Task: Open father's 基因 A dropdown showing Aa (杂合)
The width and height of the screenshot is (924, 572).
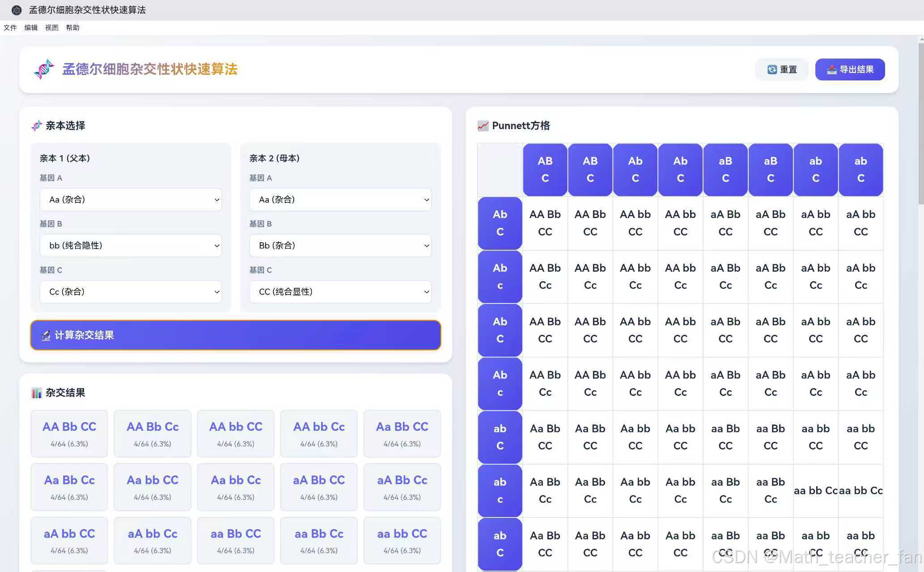Action: [131, 200]
